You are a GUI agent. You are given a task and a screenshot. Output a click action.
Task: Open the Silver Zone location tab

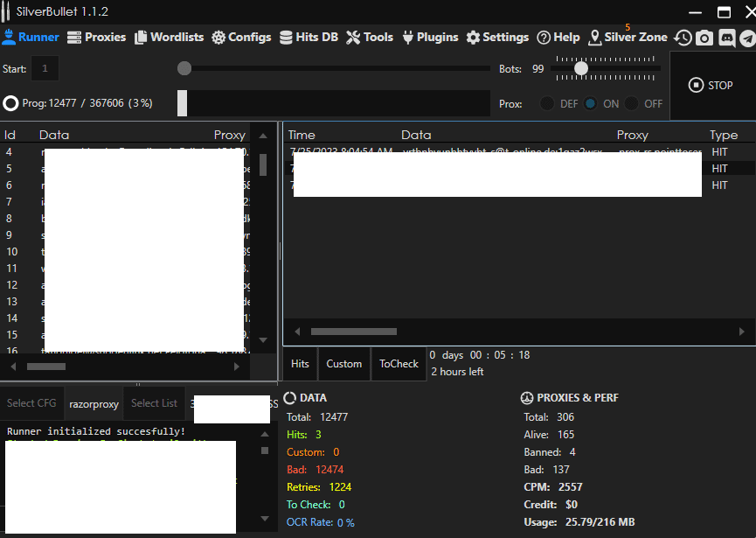click(x=628, y=38)
